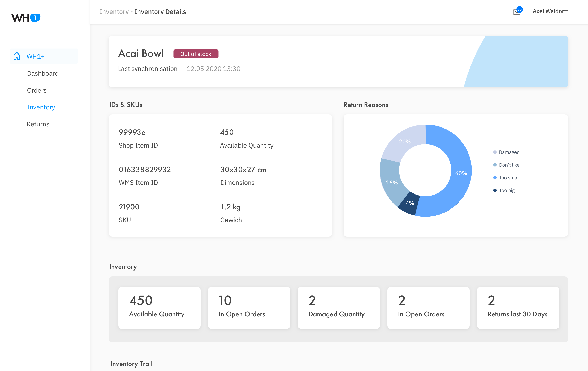588x371 pixels.
Task: Click the WH1 logo
Action: tap(26, 18)
